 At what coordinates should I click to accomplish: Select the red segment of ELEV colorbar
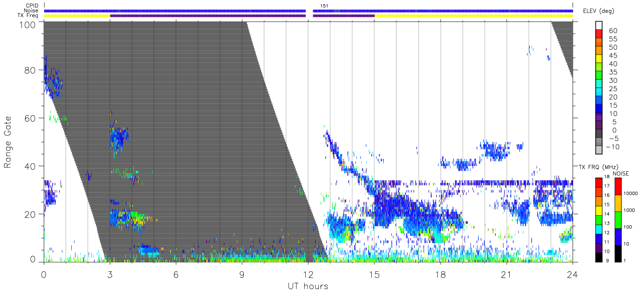[x=600, y=34]
